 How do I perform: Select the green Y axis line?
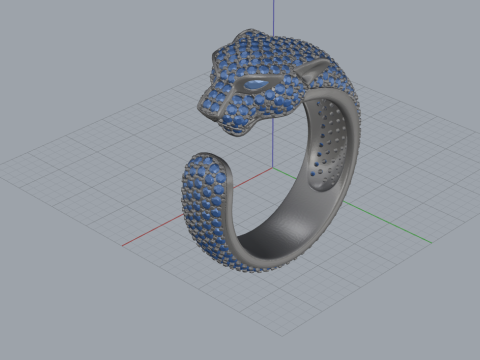coord(387,222)
